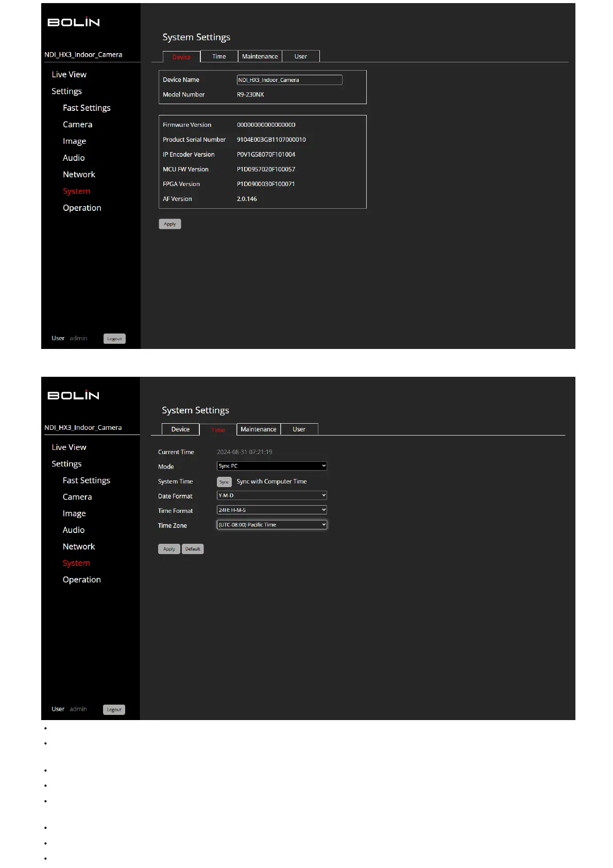Select Fast Settings in the Time page sidebar
This screenshot has width=613, height=868.
click(87, 480)
